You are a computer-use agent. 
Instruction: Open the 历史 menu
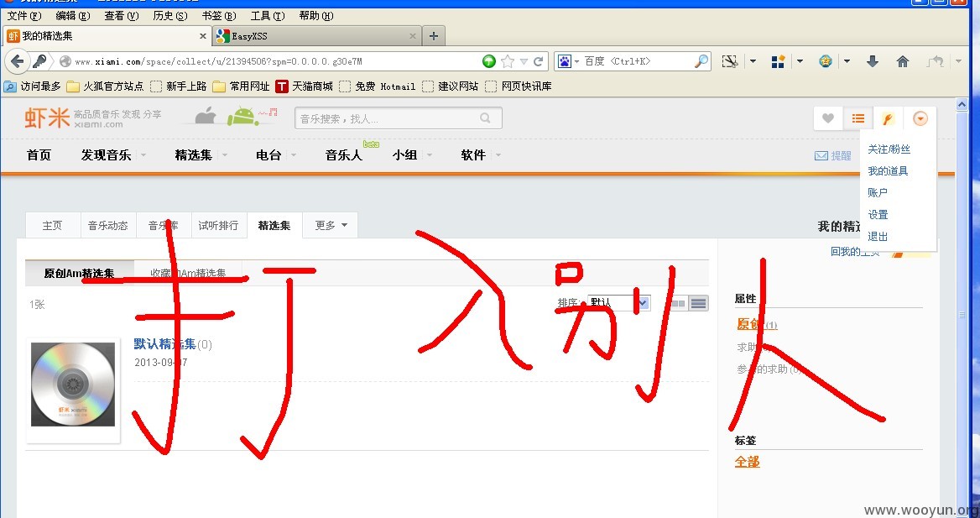(x=170, y=16)
